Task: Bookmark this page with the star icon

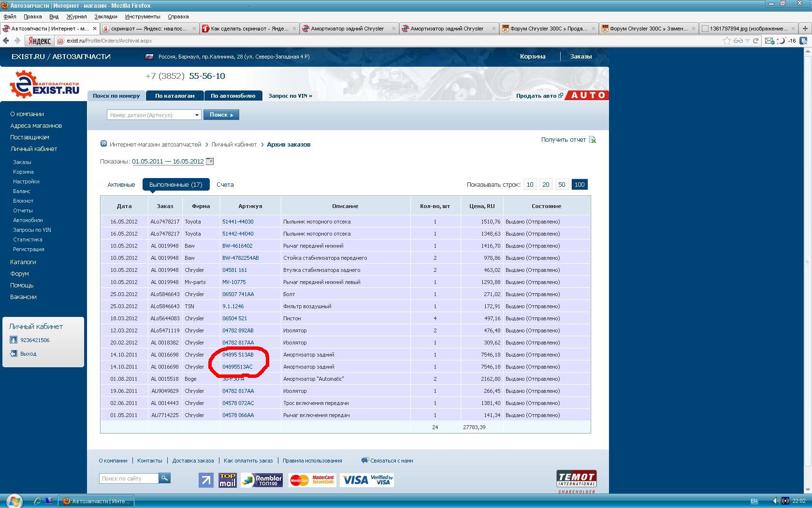Action: 726,41
